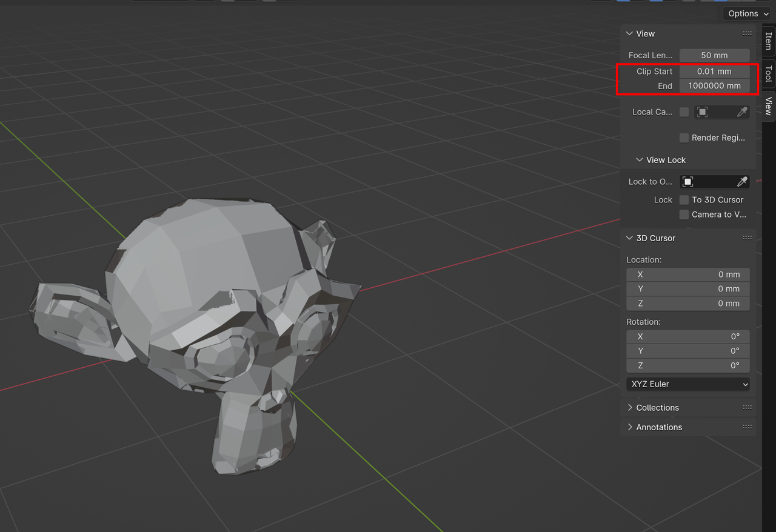Click the Lock to Object eyedropper icon
This screenshot has height=532, width=776.
click(742, 182)
